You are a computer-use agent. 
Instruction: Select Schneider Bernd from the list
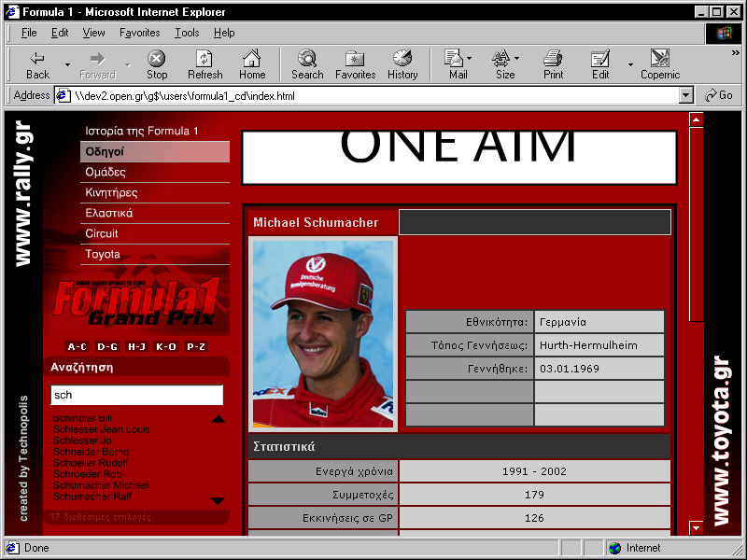tap(91, 452)
